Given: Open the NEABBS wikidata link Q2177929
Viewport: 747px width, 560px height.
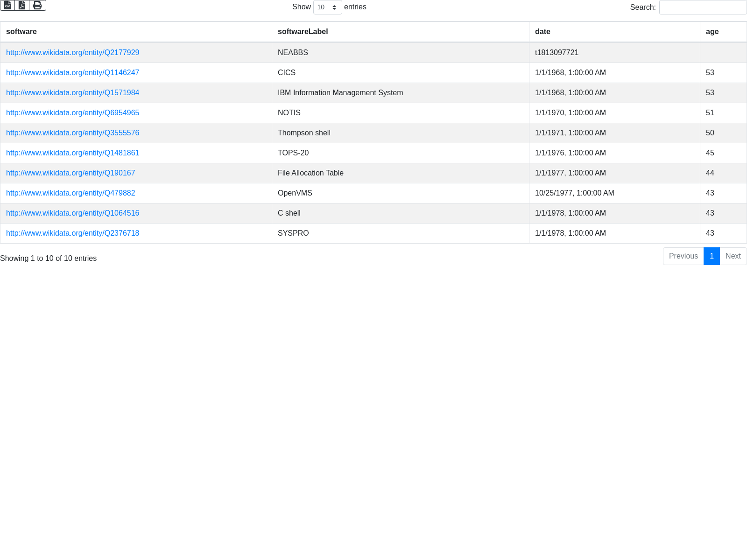Looking at the screenshot, I should pyautogui.click(x=72, y=53).
